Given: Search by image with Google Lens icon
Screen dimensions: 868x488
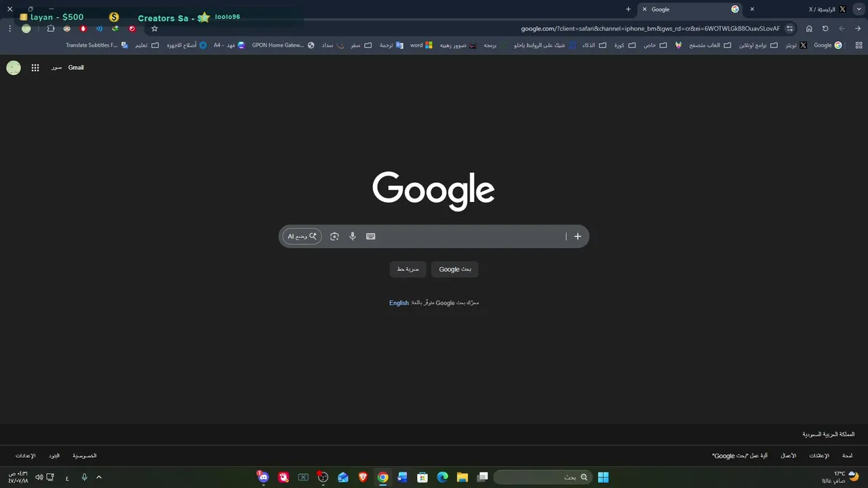Looking at the screenshot, I should point(334,237).
